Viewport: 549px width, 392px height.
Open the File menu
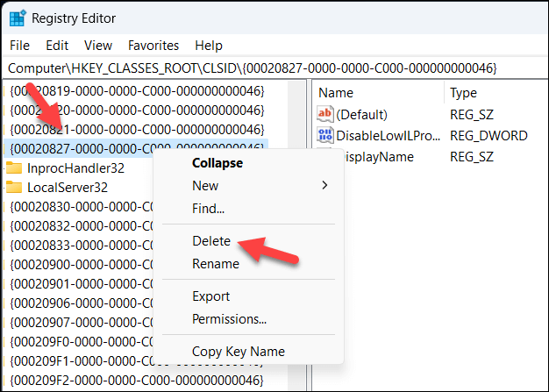tap(19, 46)
